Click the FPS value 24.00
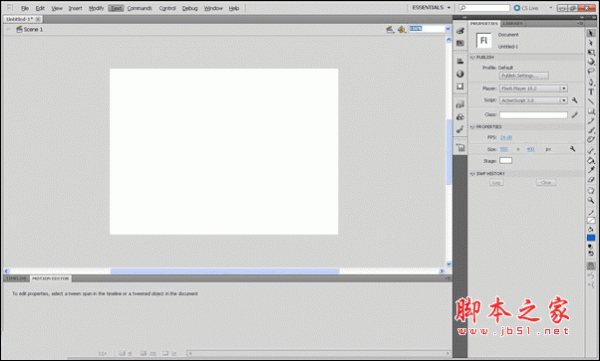Viewport: 600px width, 361px height. pos(506,137)
